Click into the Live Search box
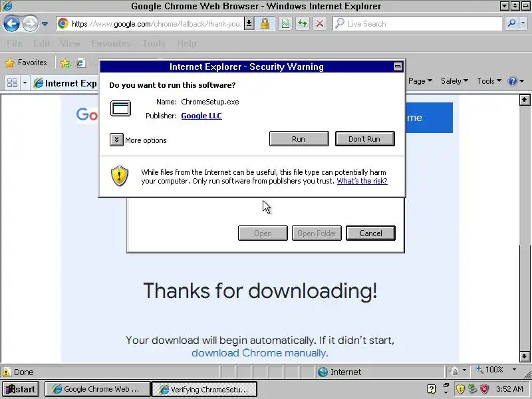This screenshot has height=399, width=532. point(418,24)
